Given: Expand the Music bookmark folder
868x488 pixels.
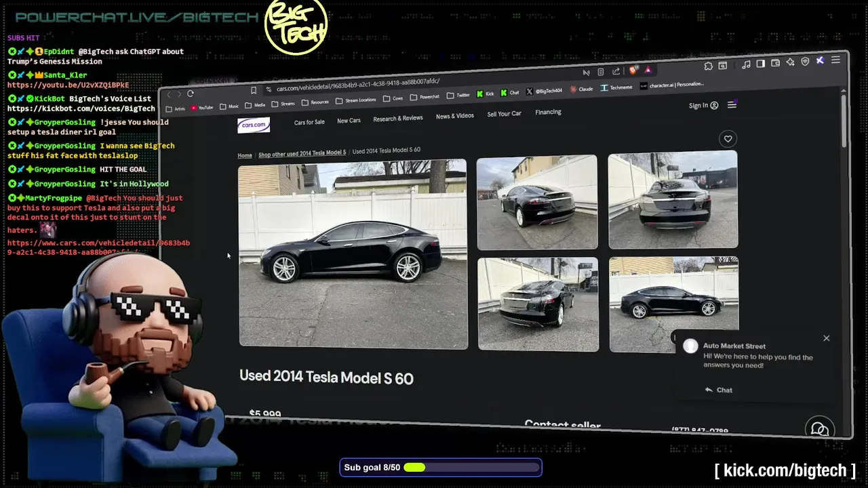Looking at the screenshot, I should (229, 106).
